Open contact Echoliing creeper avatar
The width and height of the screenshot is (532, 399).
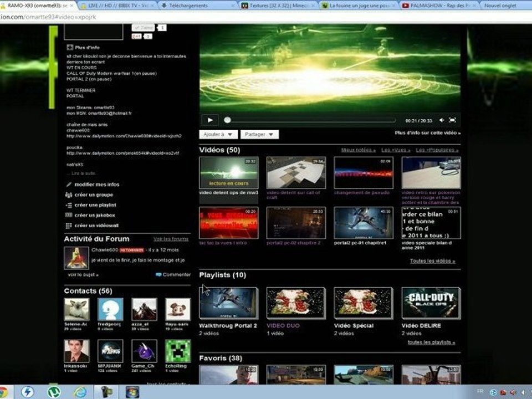[x=178, y=351]
